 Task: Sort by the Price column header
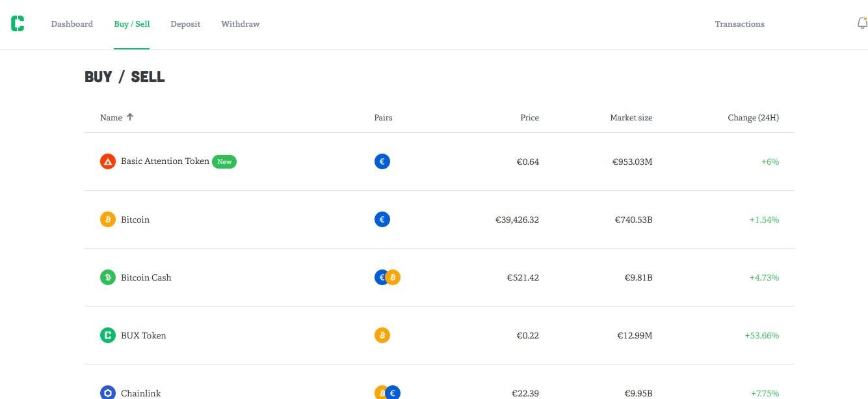530,118
